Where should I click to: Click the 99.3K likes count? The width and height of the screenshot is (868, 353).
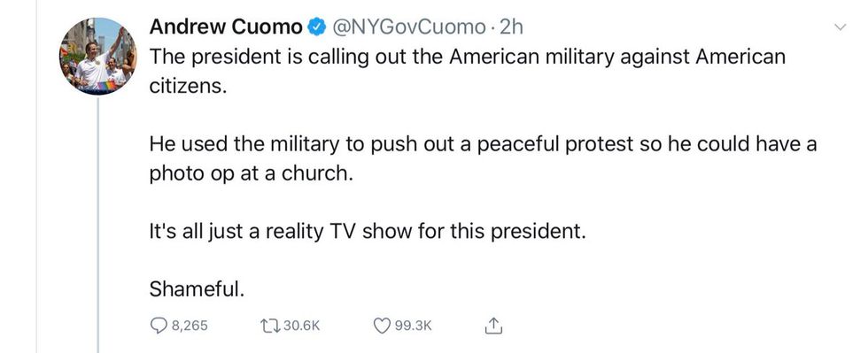pos(413,326)
